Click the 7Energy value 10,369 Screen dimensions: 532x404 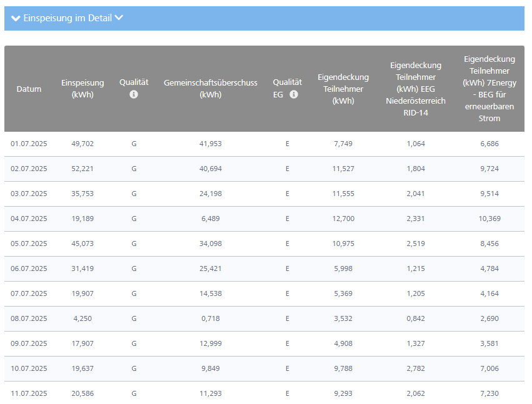point(489,219)
